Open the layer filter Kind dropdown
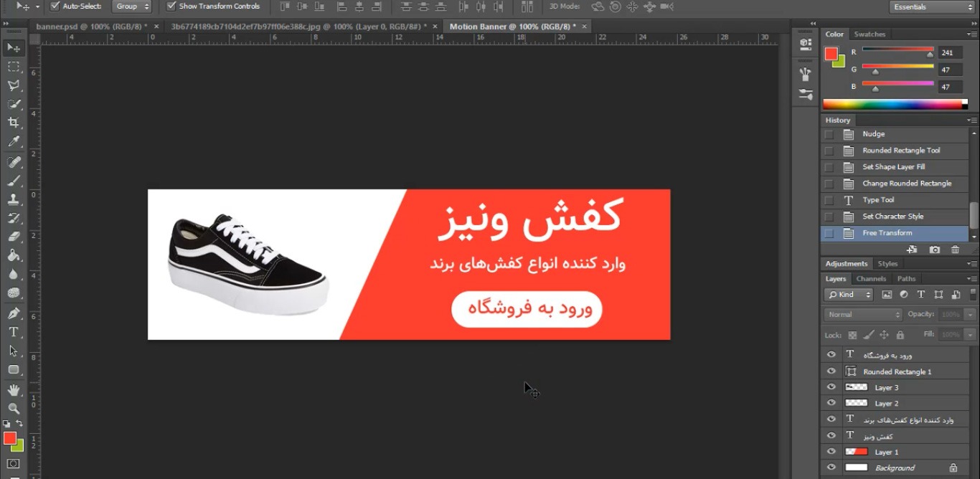The height and width of the screenshot is (479, 980). coord(848,295)
